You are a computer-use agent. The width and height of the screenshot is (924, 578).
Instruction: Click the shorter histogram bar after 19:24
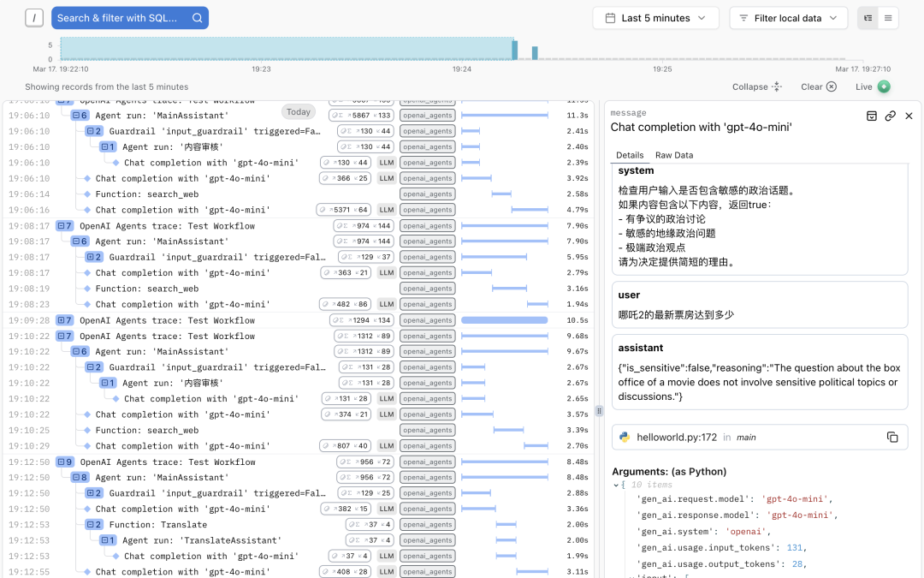535,53
